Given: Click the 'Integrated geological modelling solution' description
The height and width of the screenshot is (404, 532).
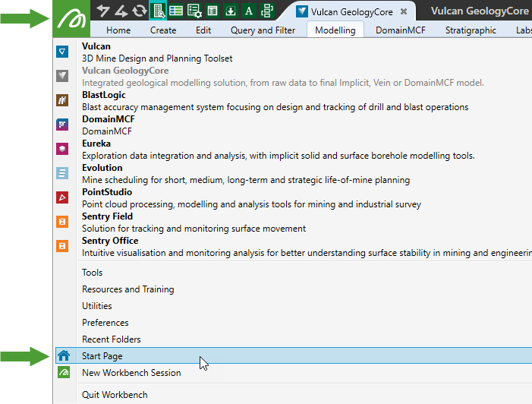Looking at the screenshot, I should (283, 83).
